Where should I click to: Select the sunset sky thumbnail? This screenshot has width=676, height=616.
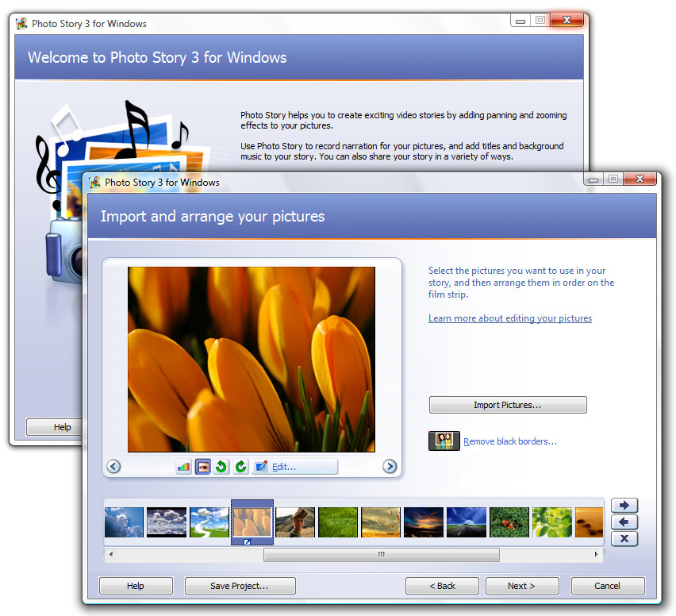pos(424,522)
